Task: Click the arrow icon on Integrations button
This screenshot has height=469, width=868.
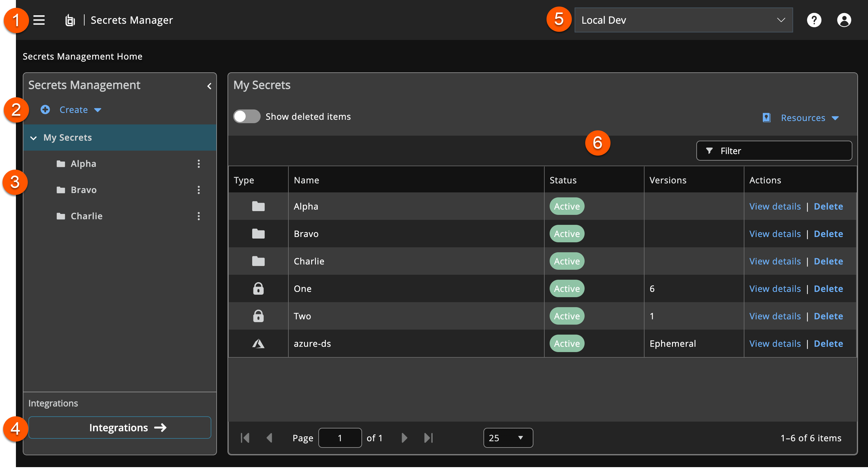Action: (160, 428)
